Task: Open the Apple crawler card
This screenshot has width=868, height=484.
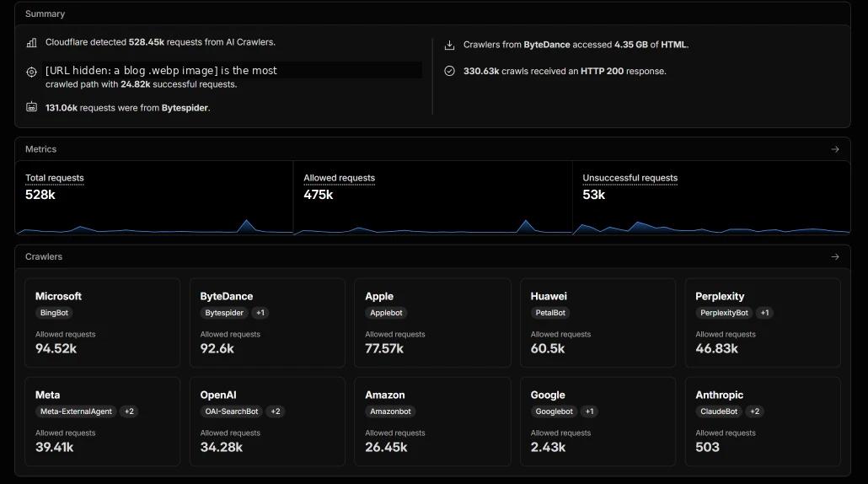Action: (432, 323)
